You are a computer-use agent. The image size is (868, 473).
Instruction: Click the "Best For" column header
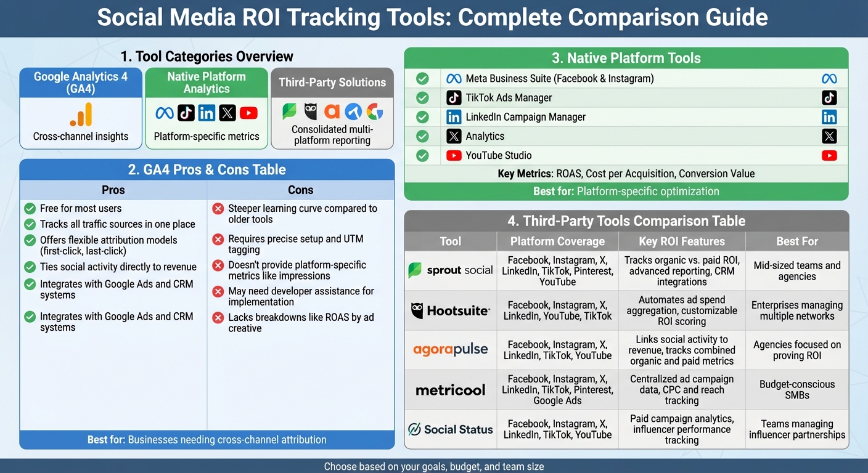pos(797,241)
